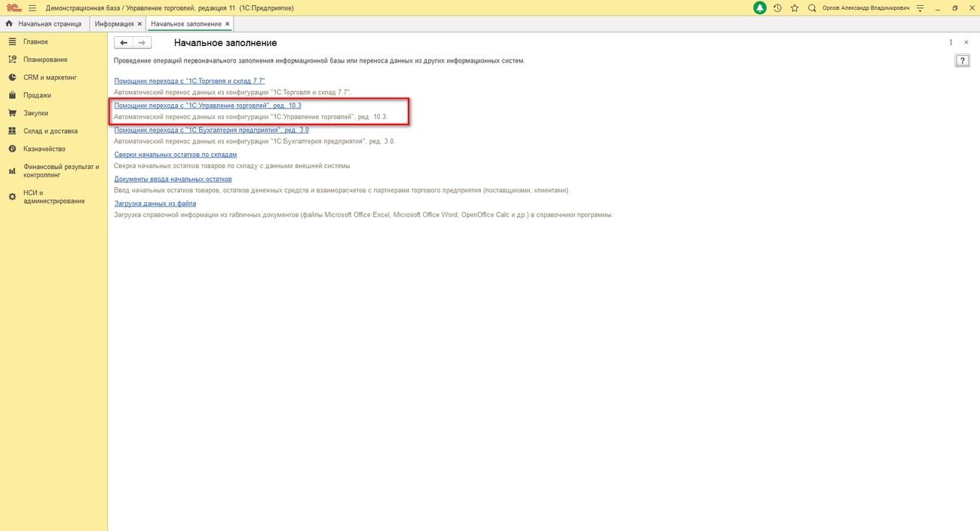
Task: Click user name Орлов Александр Владимирович
Action: point(866,8)
